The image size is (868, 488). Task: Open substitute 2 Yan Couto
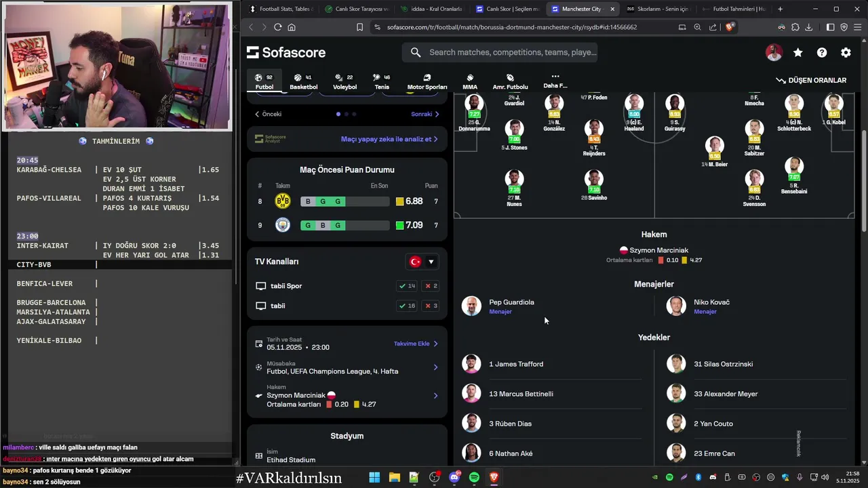(x=756, y=424)
